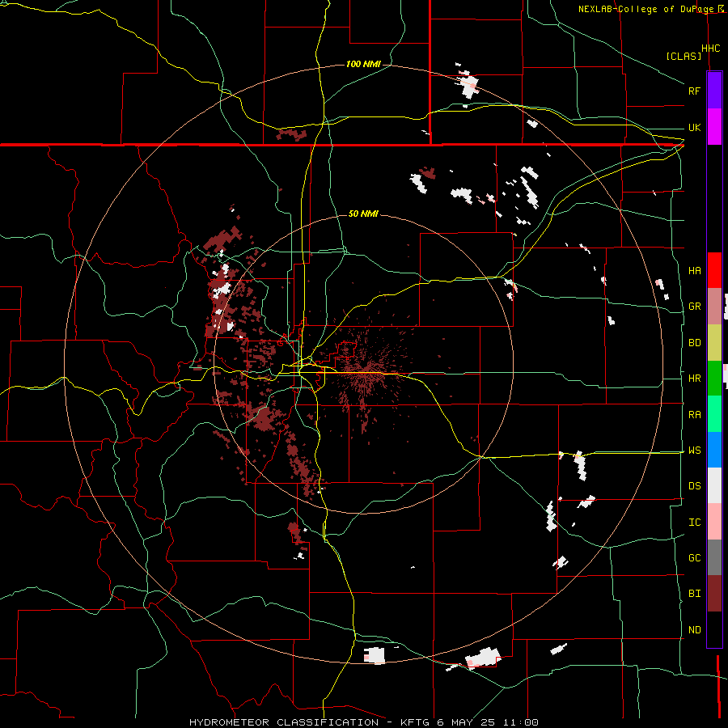
Task: Click the HR green legend color block
Action: click(714, 379)
